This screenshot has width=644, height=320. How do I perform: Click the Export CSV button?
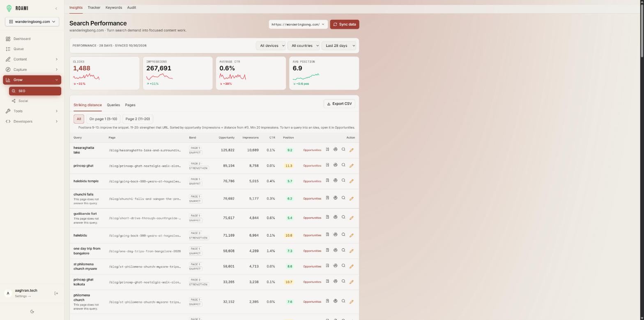(x=339, y=104)
